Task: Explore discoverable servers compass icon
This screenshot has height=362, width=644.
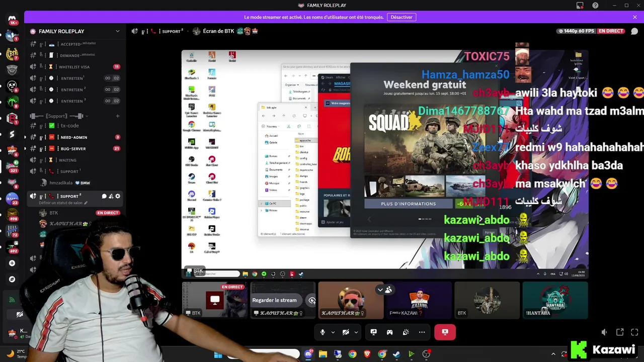Action: pos(12,279)
